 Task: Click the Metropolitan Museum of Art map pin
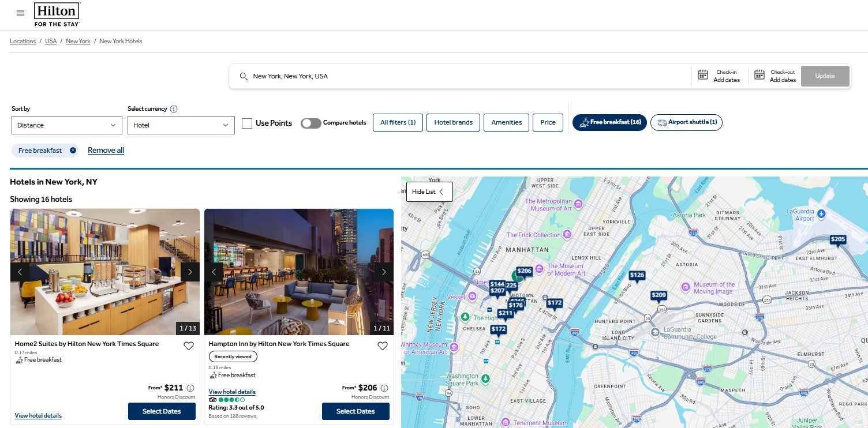pyautogui.click(x=578, y=204)
